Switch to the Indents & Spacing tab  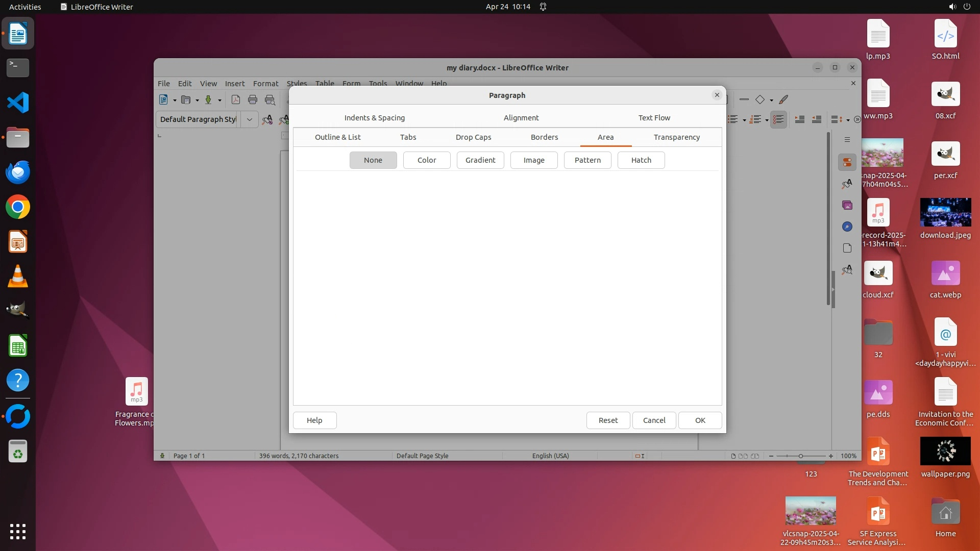point(374,118)
